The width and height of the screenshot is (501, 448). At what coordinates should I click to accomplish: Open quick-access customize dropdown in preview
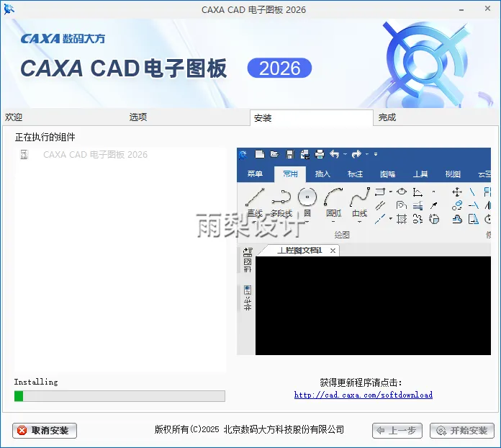click(376, 154)
